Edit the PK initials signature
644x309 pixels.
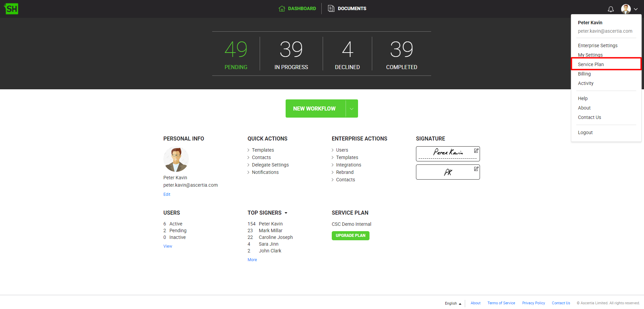tap(476, 169)
